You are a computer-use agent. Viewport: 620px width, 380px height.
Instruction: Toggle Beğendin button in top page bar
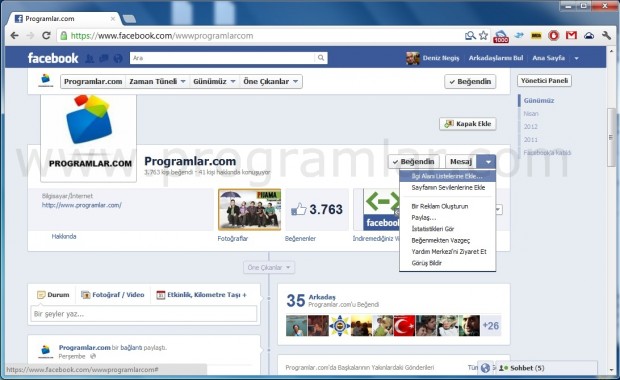tap(470, 81)
